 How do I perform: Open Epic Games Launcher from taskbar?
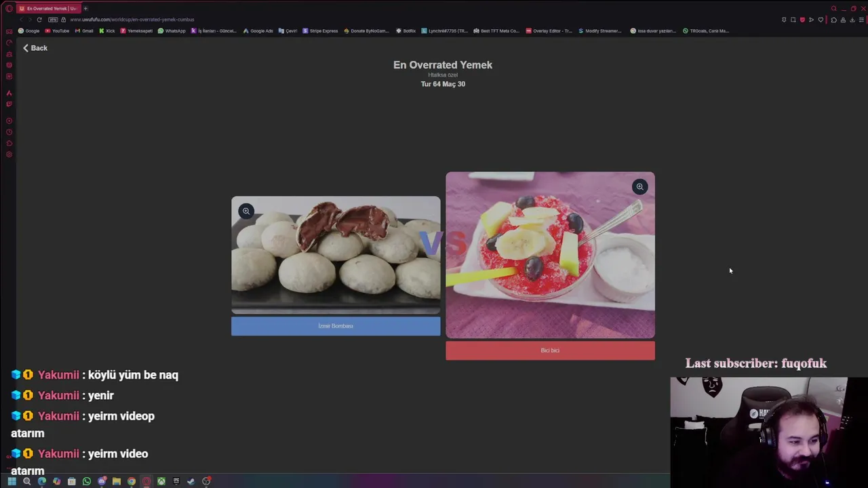176,481
